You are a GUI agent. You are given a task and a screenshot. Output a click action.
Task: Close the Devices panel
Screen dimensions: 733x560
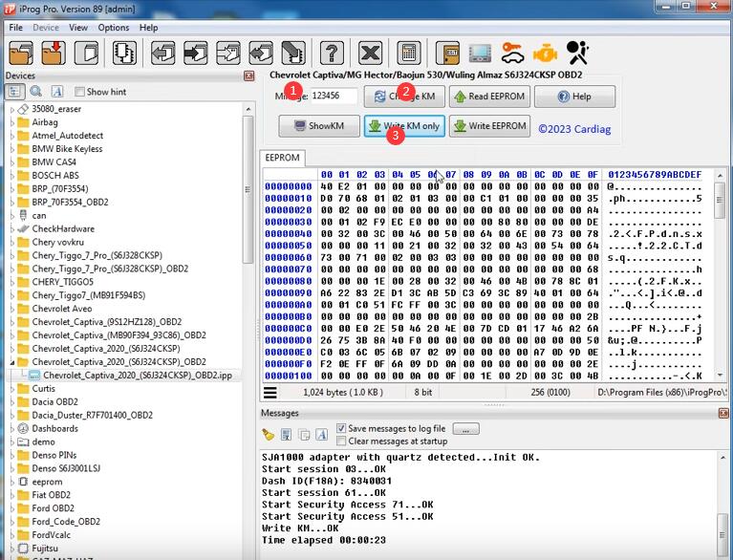tap(249, 75)
